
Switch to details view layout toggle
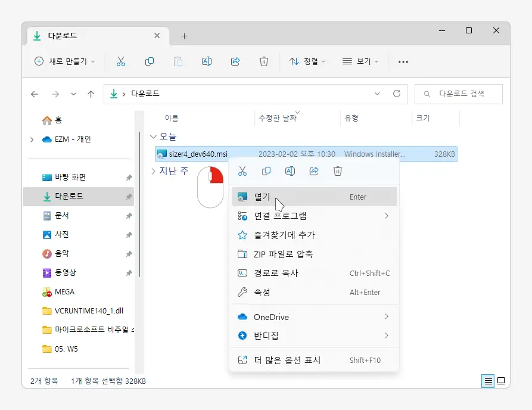point(489,381)
